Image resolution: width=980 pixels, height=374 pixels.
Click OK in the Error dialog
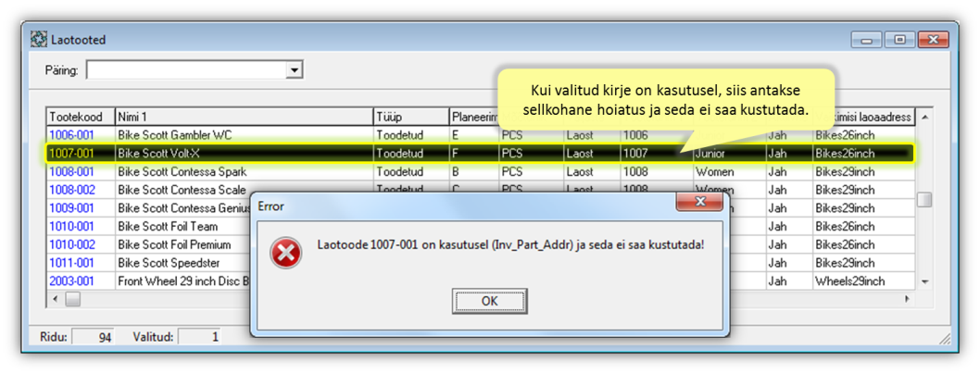[x=489, y=301]
